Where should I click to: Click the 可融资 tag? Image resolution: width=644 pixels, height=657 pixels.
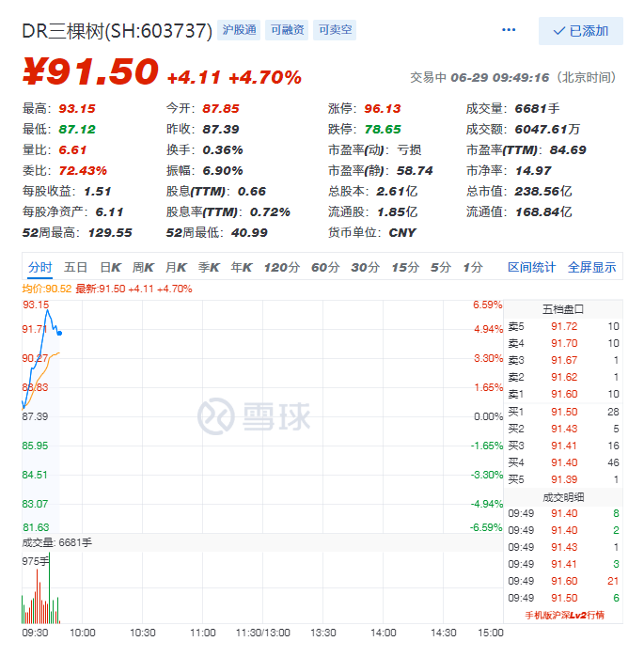[x=287, y=30]
